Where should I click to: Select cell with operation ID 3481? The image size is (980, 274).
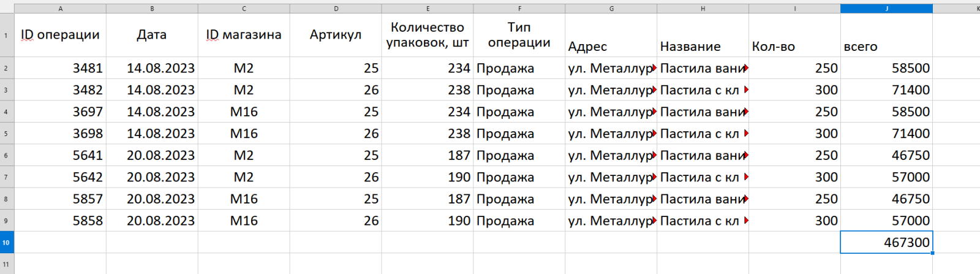(x=60, y=68)
